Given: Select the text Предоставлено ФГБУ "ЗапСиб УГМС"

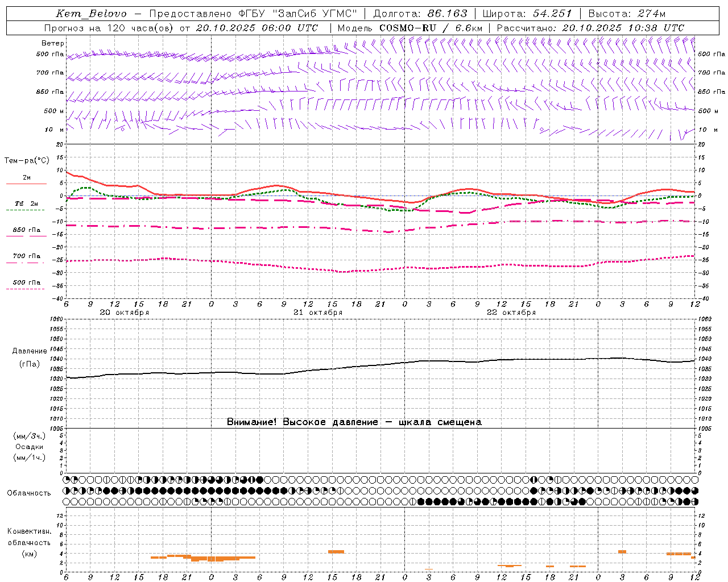Looking at the screenshot, I should point(253,14).
